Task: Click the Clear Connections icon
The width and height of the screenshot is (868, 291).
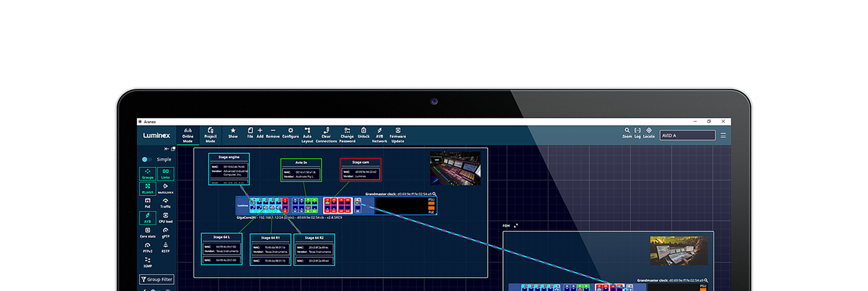Action: pos(326,135)
